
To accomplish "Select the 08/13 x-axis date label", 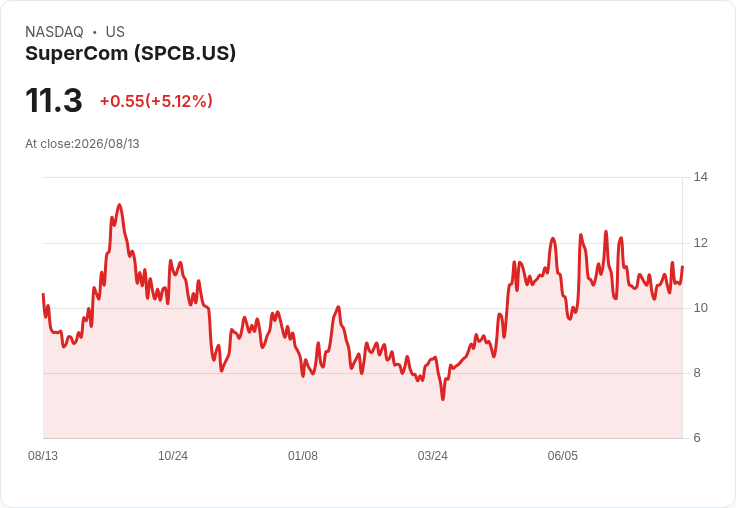I will tap(43, 456).
